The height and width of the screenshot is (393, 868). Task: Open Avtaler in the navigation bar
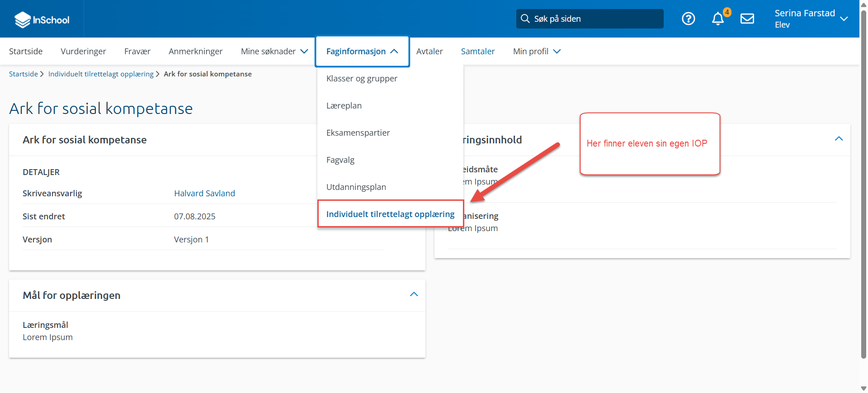(x=429, y=51)
